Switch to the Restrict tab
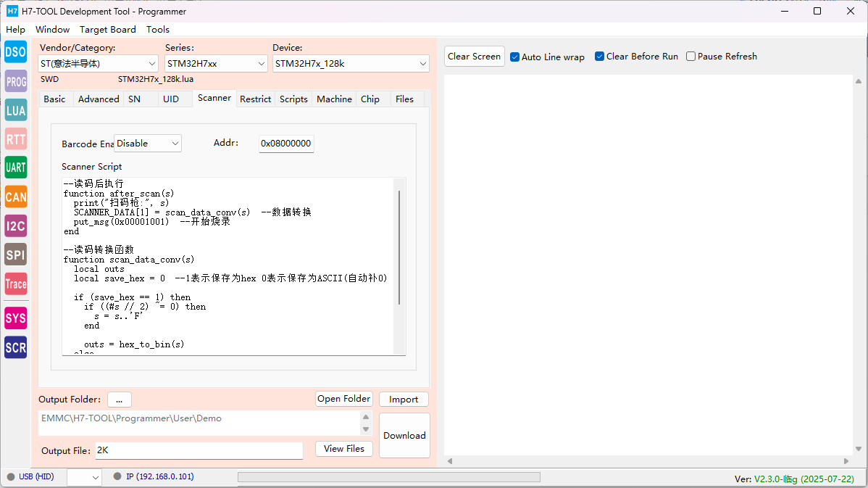This screenshot has width=868, height=488. [255, 99]
